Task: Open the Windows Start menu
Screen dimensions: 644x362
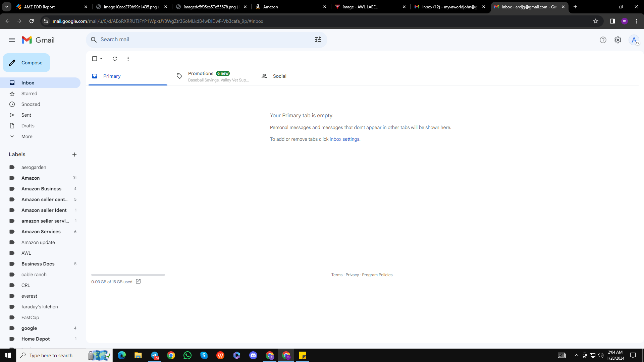Action: tap(8, 355)
